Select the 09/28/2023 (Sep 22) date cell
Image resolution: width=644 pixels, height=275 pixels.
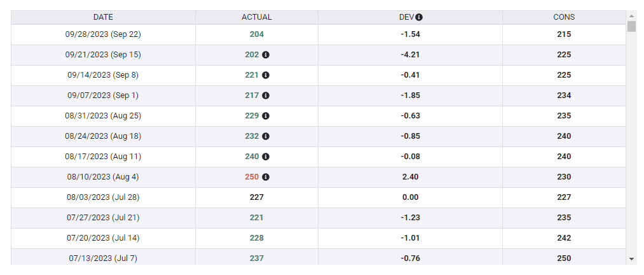pos(103,34)
